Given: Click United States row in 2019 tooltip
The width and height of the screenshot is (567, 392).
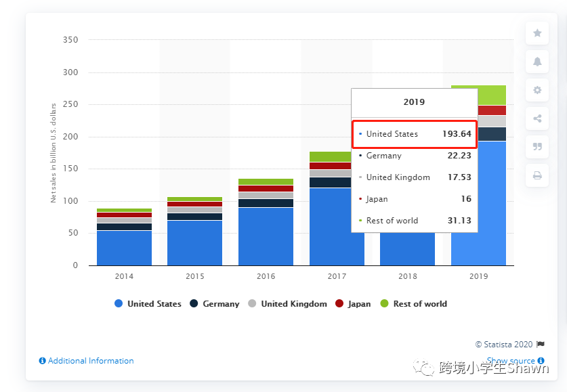Looking at the screenshot, I should [415, 134].
